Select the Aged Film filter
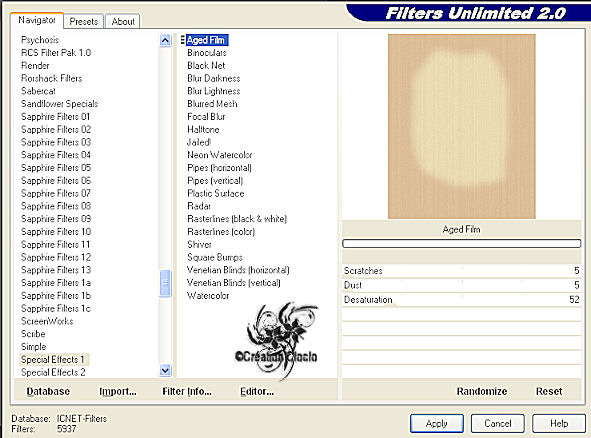This screenshot has height=438, width=591. 207,40
